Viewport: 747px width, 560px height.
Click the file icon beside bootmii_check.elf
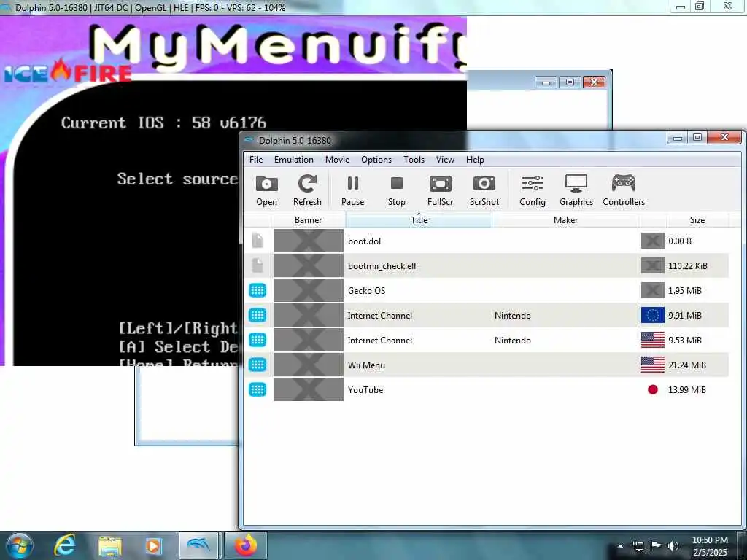tap(258, 265)
